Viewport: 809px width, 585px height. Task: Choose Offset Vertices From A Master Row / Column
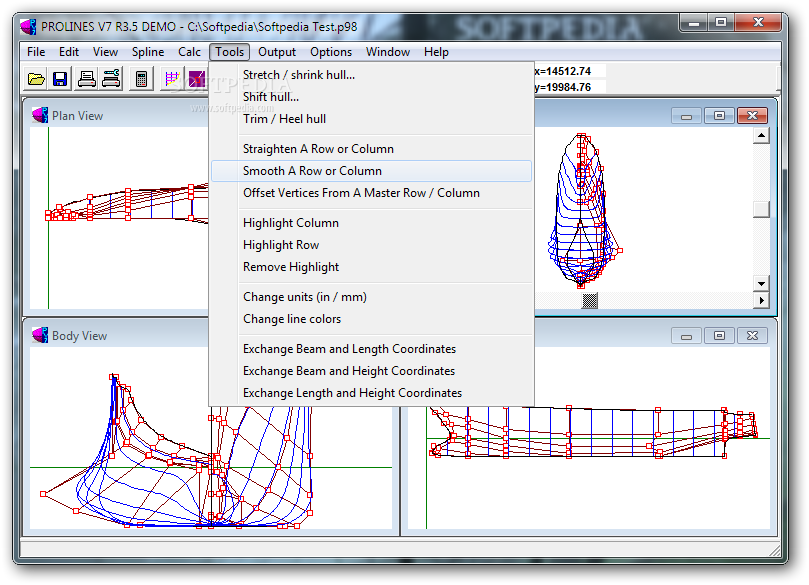tap(371, 193)
